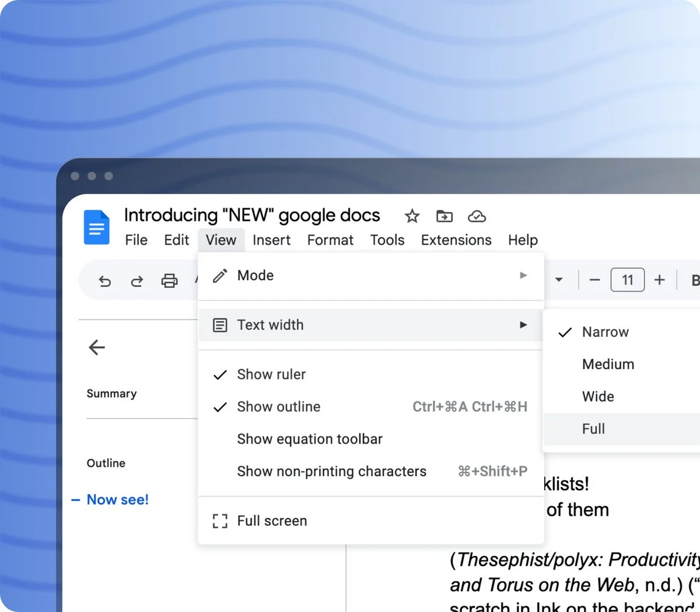
Task: Choose Full text width option
Action: click(593, 429)
